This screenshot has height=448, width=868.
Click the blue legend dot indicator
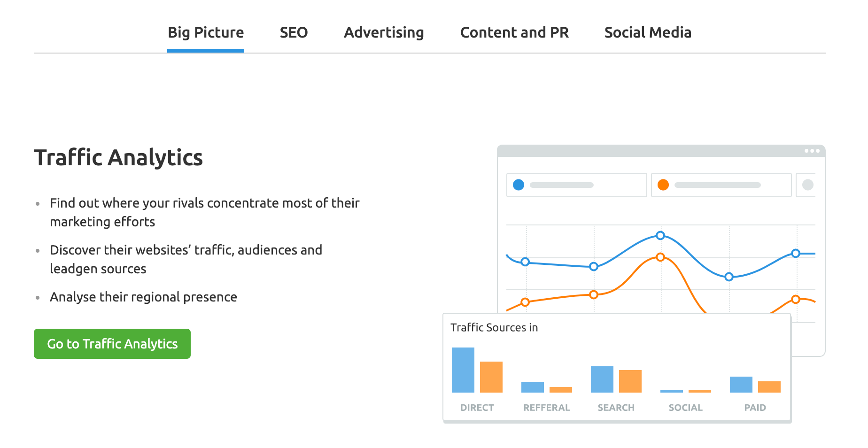(519, 185)
